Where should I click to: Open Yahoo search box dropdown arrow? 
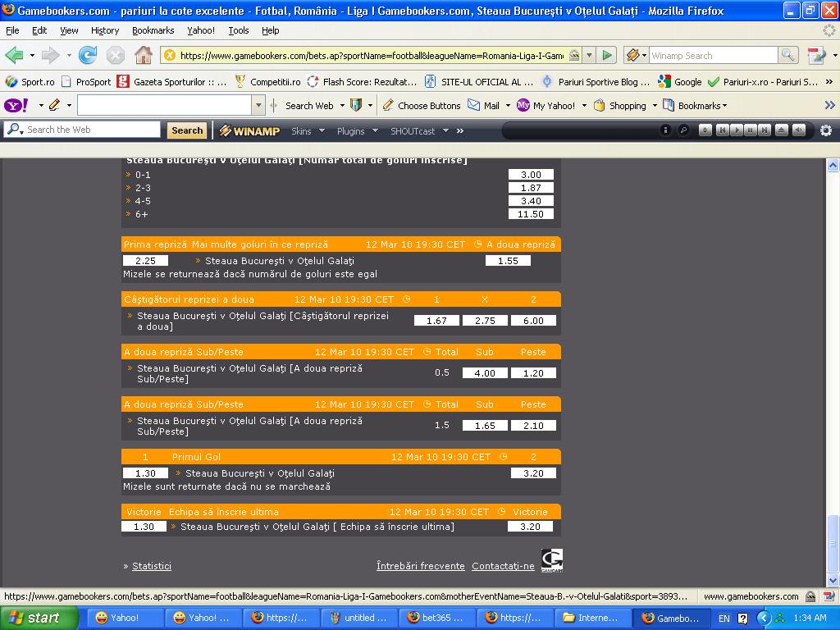258,106
